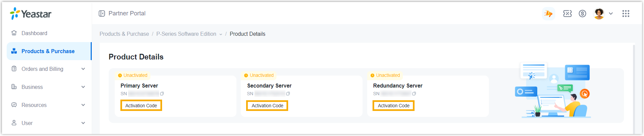
Task: Copy the Primary Server serial number
Action: [162, 94]
